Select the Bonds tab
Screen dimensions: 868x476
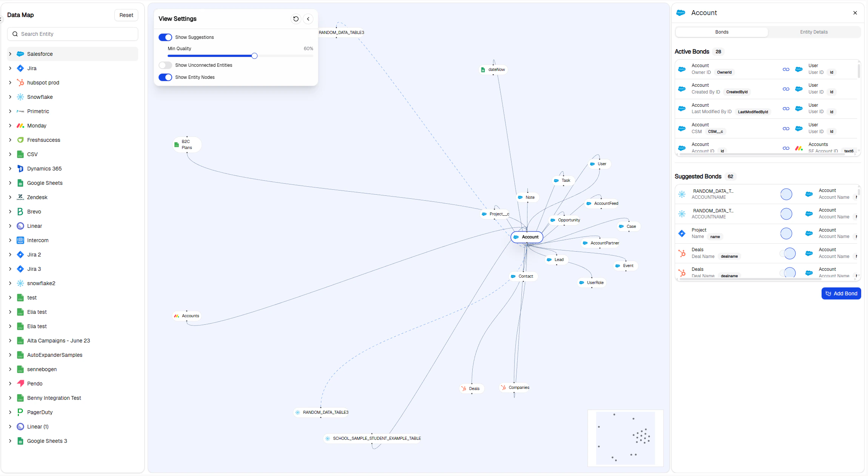click(722, 32)
